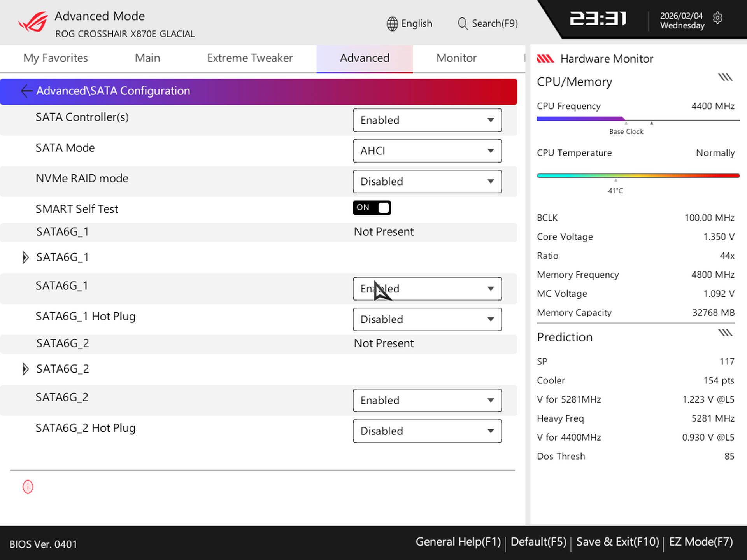Turn off the SMART Self Test toggle
The width and height of the screenshot is (747, 560).
(372, 208)
